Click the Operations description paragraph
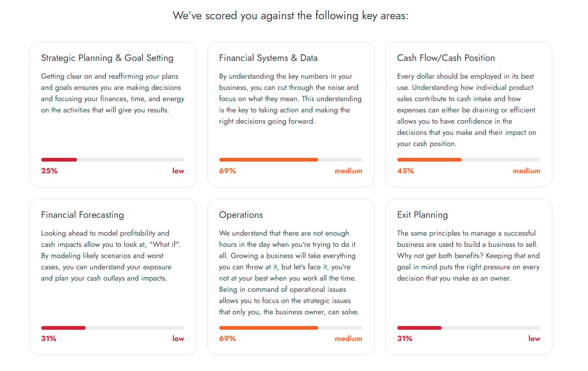Screen dimensions: 588x371 tap(289, 273)
